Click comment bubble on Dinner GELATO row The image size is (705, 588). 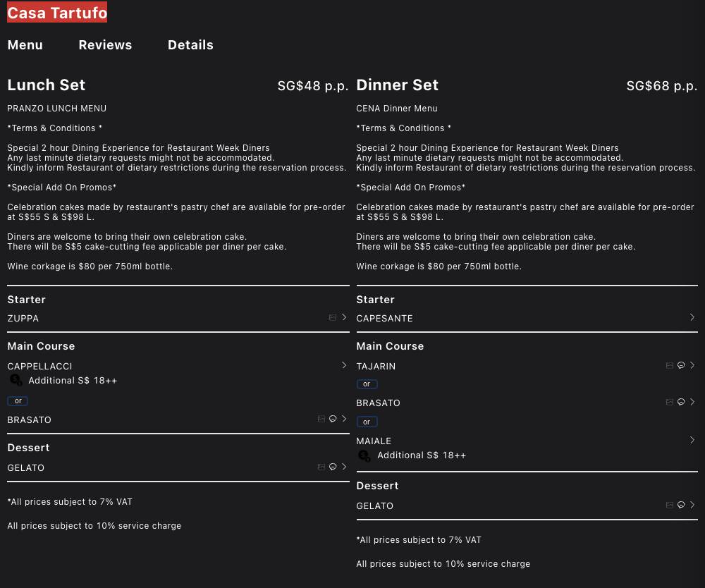pyautogui.click(x=681, y=505)
